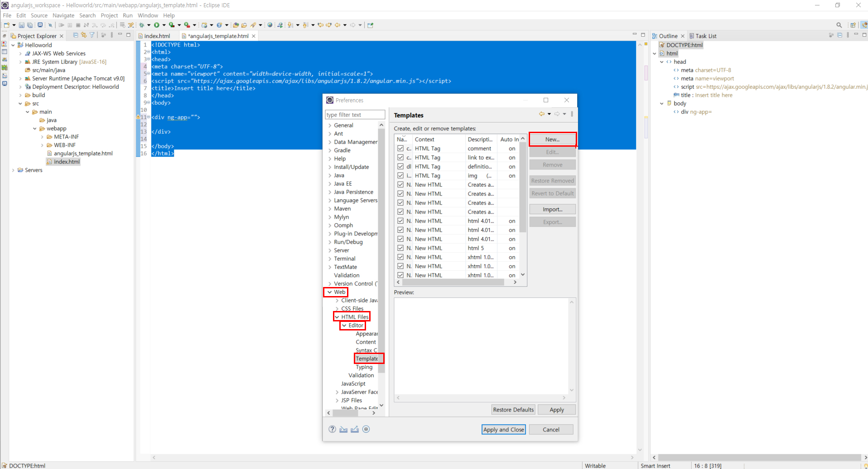868x469 pixels.
Task: Select Templates item in preferences tree
Action: click(366, 359)
